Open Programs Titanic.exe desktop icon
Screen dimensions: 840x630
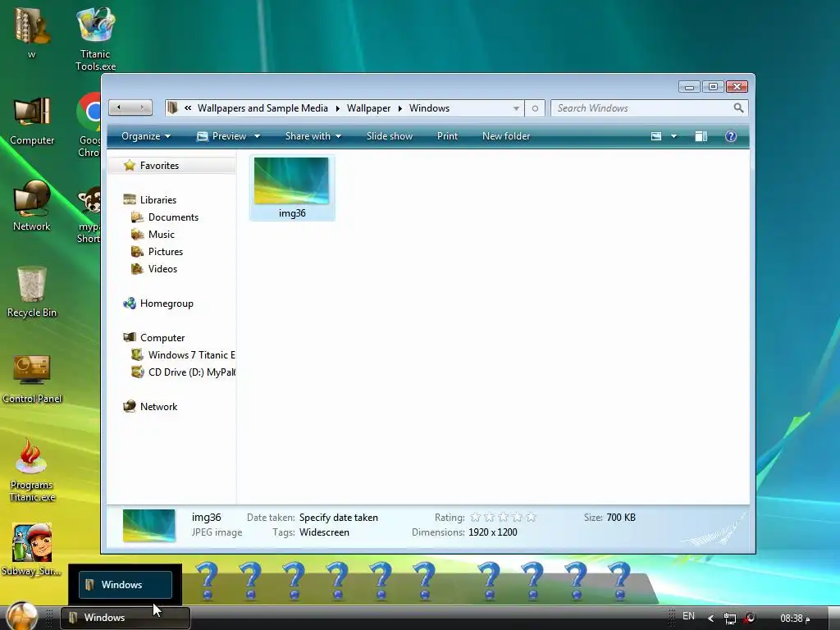[32, 470]
